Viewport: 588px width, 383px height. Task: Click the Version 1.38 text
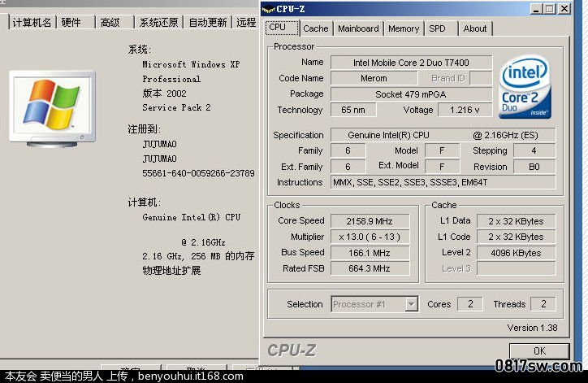coord(532,328)
